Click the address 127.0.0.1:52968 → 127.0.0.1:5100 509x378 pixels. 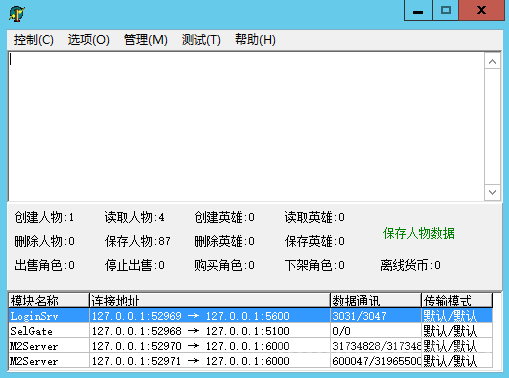pyautogui.click(x=191, y=331)
